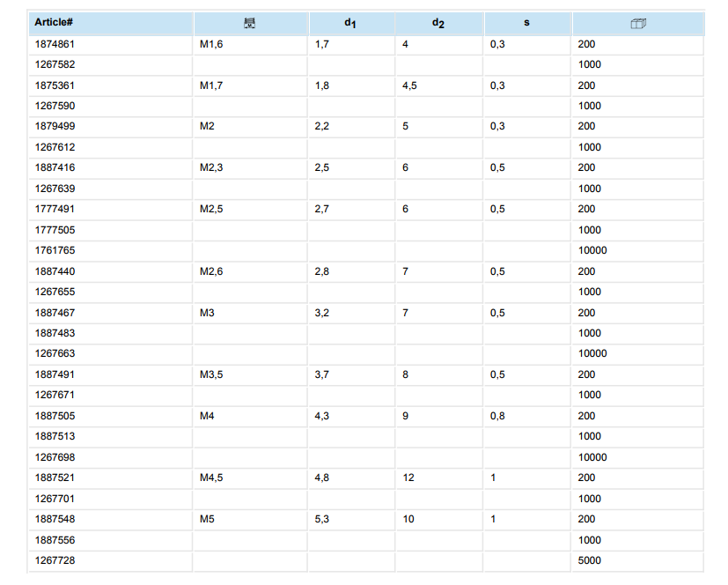This screenshot has height=585, width=728.
Task: Click the s column header
Action: pyautogui.click(x=526, y=22)
